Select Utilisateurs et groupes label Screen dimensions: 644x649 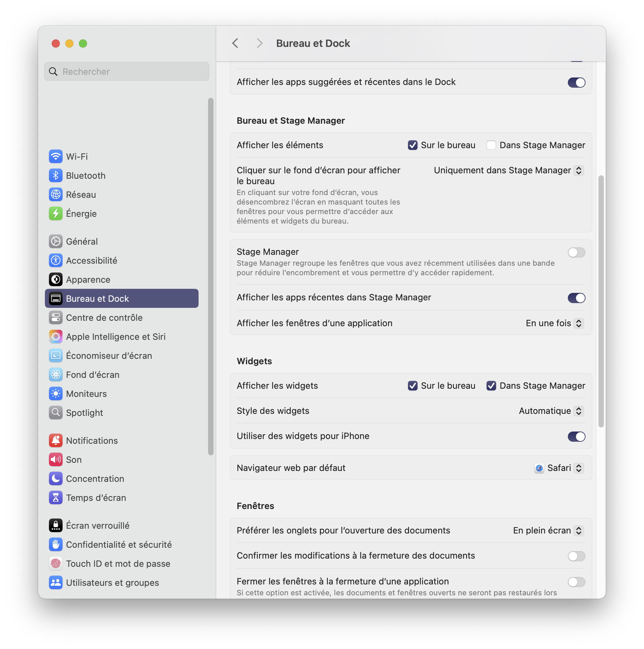click(113, 583)
